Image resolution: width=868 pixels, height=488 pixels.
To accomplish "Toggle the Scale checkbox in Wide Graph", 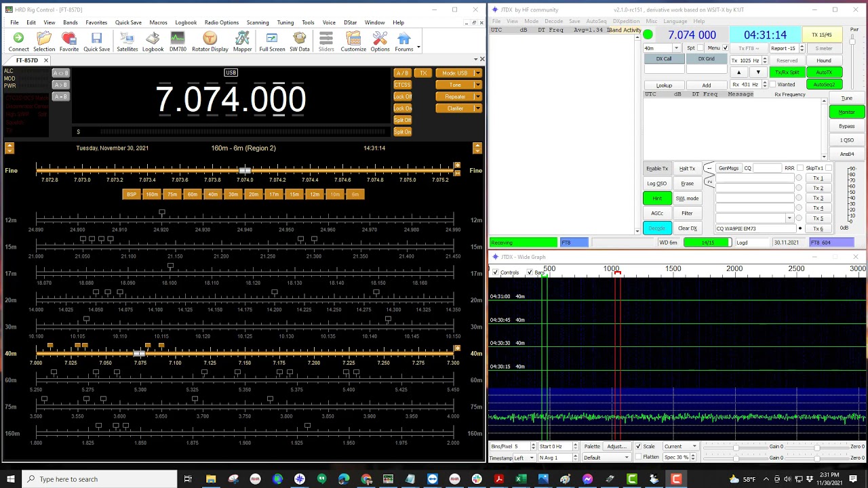I will click(638, 447).
